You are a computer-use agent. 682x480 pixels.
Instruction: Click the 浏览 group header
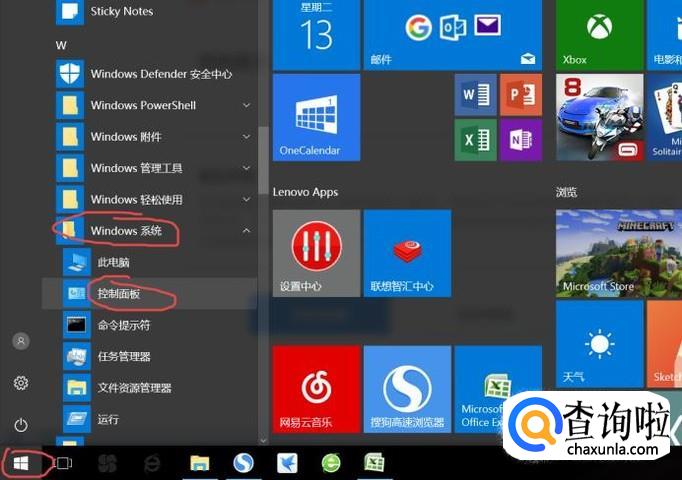point(566,192)
